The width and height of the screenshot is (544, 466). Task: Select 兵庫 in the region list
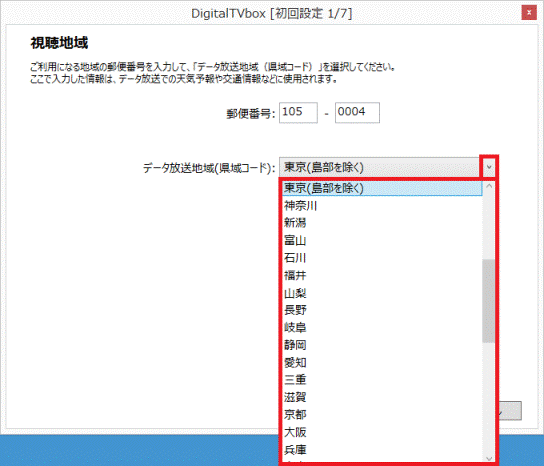point(382,450)
